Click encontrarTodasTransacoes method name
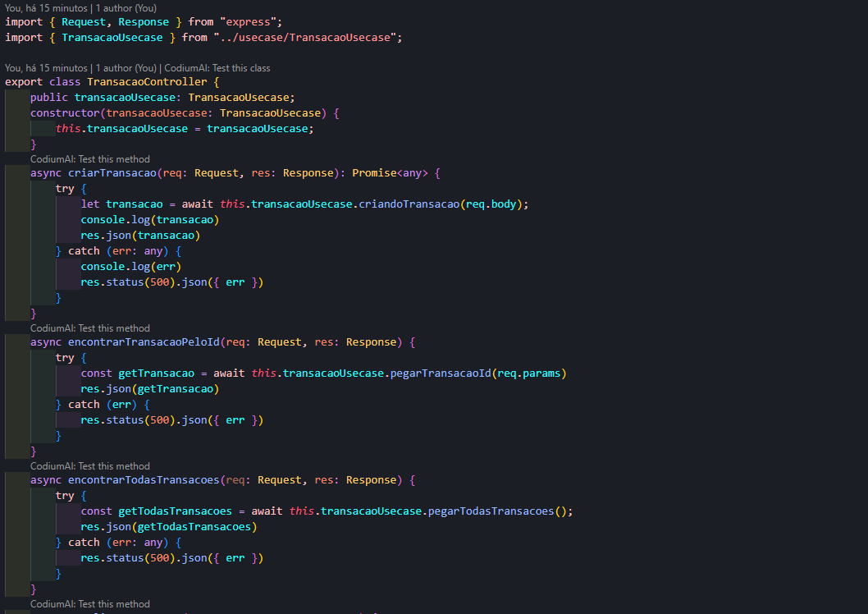This screenshot has height=614, width=868. click(144, 480)
